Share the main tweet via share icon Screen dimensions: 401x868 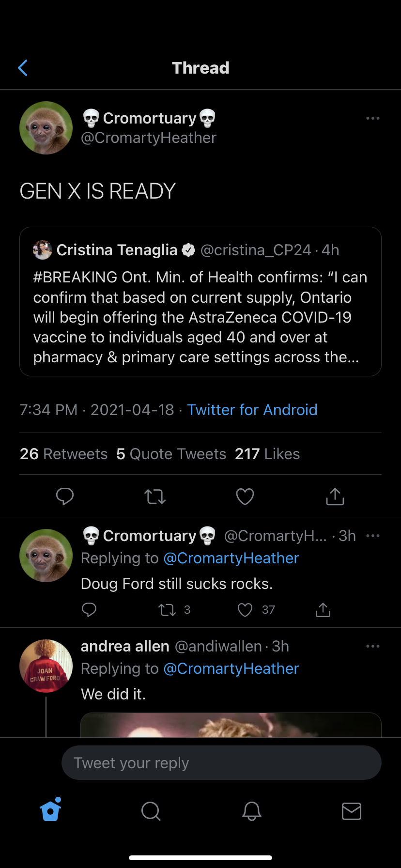335,496
